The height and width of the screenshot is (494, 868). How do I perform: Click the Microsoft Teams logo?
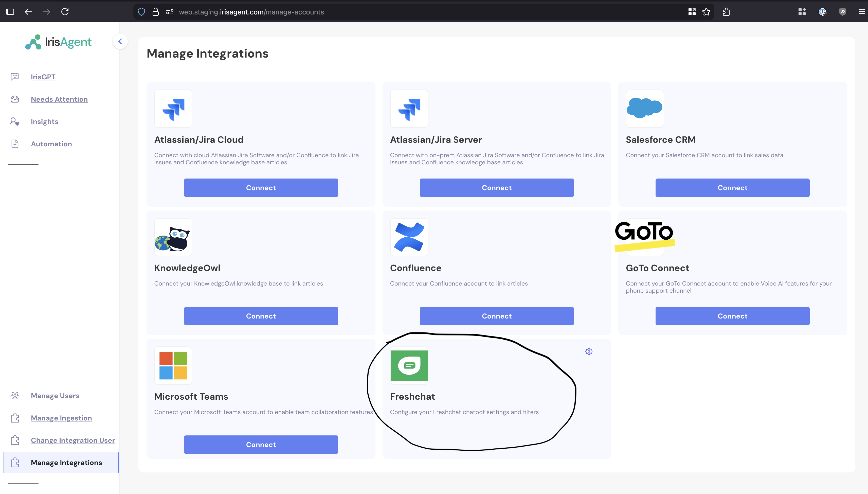[x=173, y=365]
